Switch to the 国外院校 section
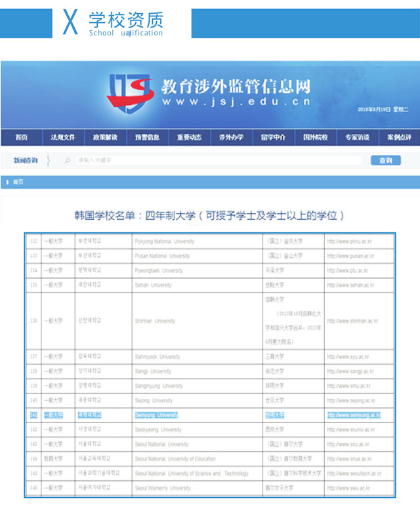Screen dimensions: 420x511 click(315, 138)
